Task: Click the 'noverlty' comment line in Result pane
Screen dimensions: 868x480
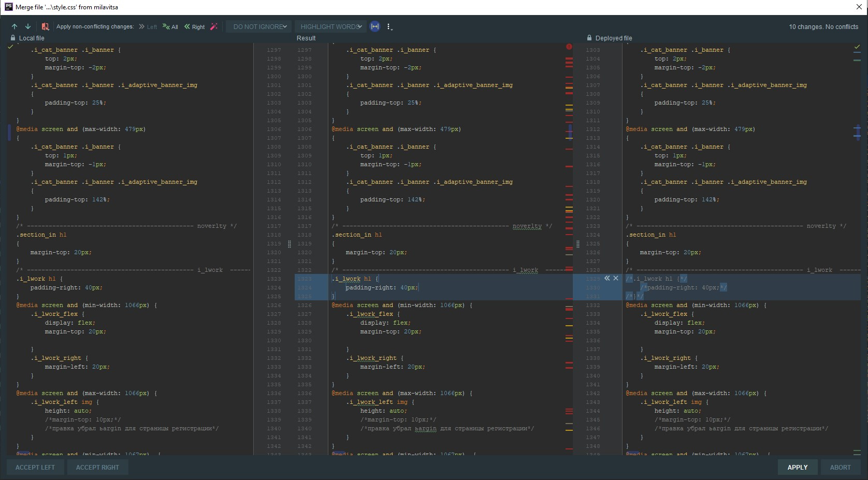Action: point(442,226)
